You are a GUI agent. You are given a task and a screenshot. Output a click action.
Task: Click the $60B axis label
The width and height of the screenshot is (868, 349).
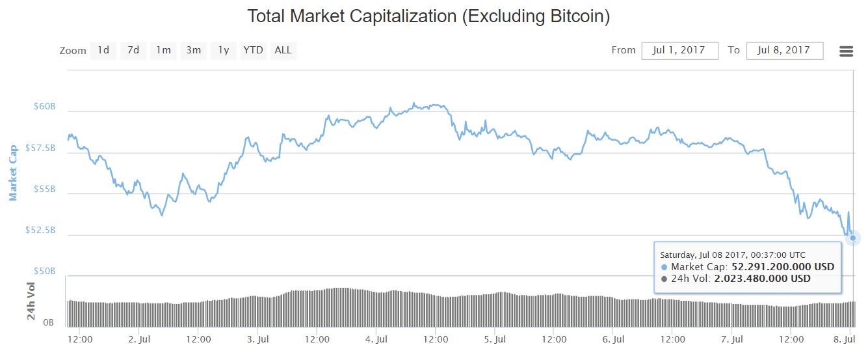click(x=44, y=106)
